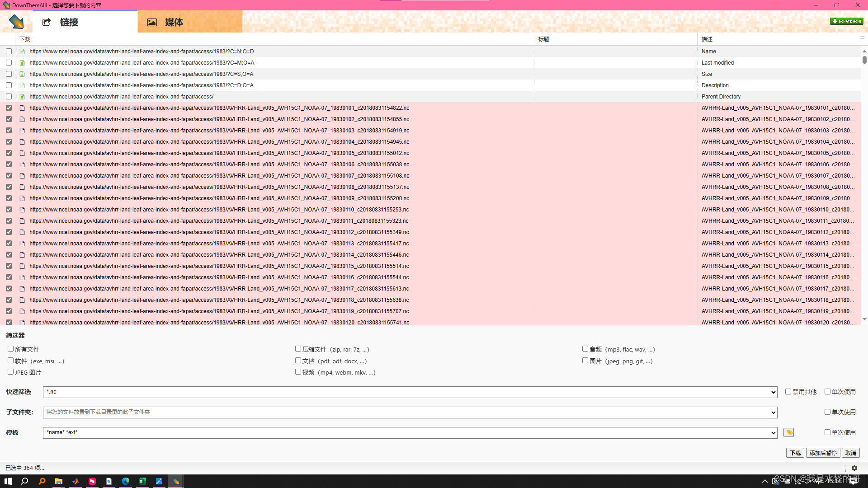This screenshot has height=488, width=868.
Task: Open File Explorer from the taskbar
Action: click(59, 481)
